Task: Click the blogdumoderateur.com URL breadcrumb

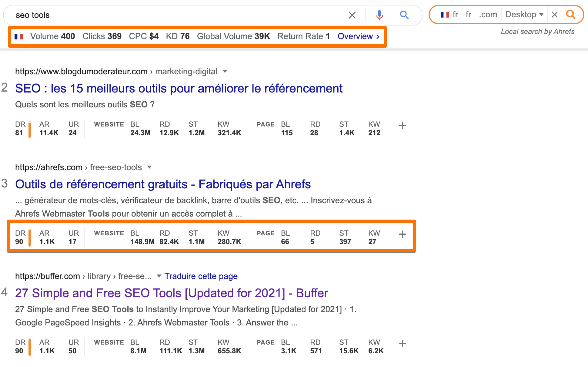Action: pos(116,72)
